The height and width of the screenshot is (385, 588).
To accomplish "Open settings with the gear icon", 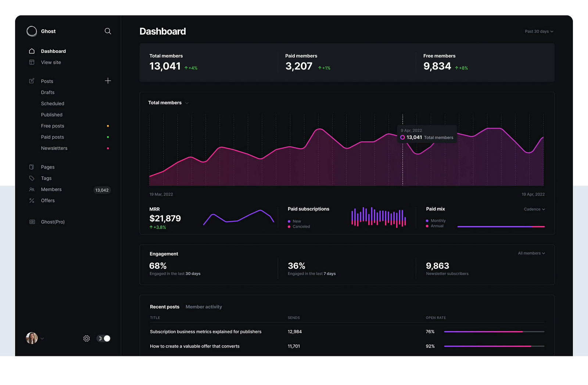I will 86,339.
